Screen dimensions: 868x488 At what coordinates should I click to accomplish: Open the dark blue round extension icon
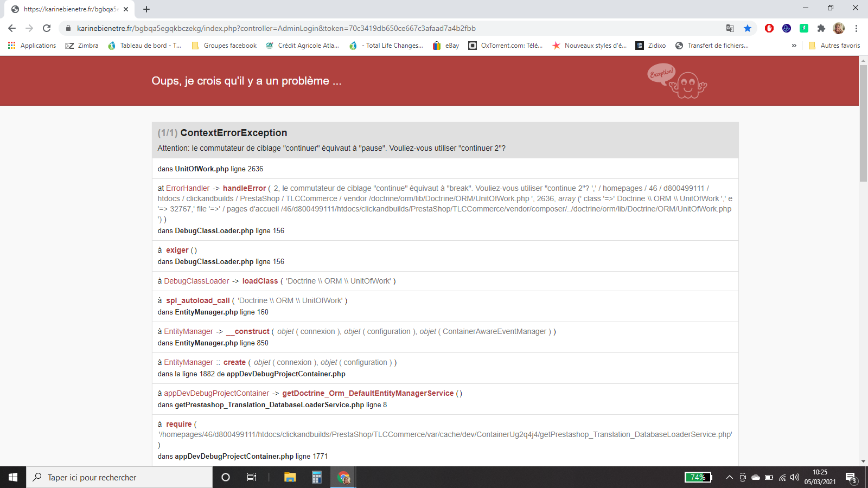pos(787,28)
